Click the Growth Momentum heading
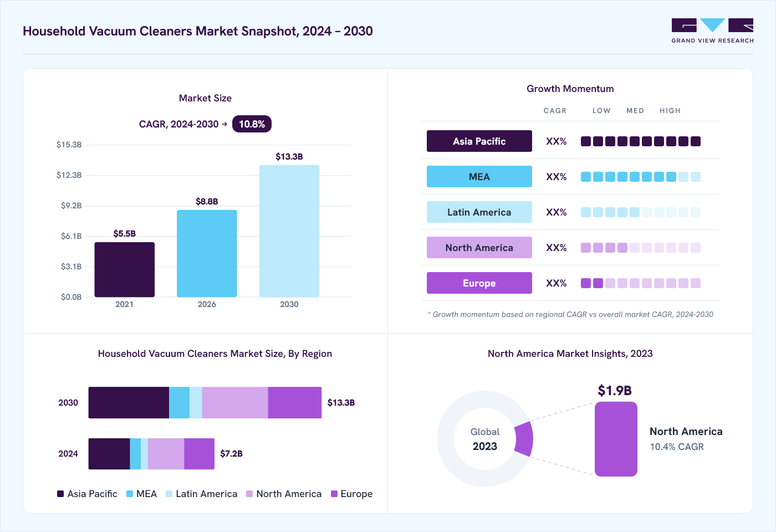776x532 pixels. click(570, 89)
